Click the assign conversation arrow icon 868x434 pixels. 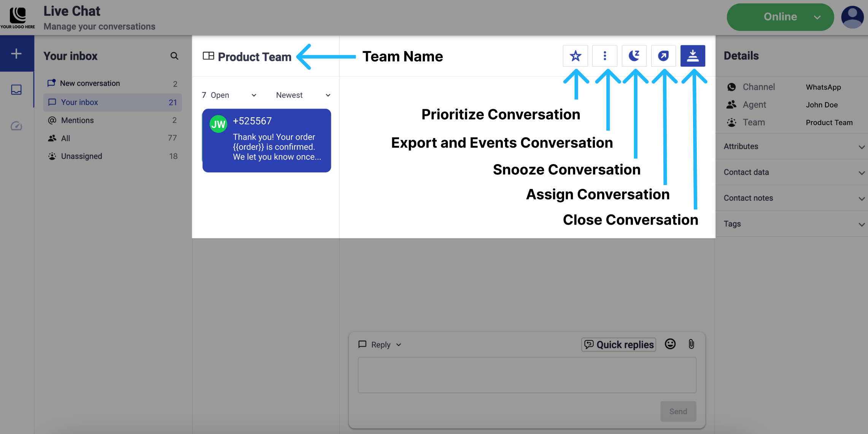pos(663,56)
